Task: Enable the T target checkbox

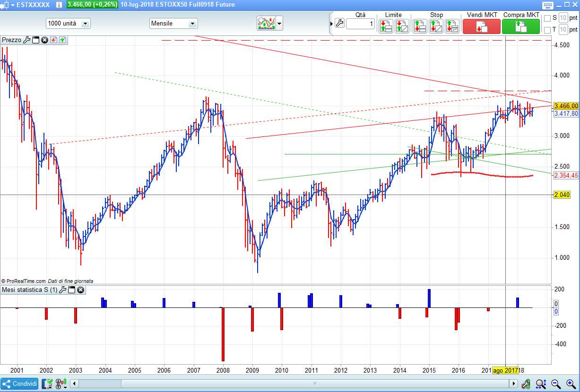Action: pyautogui.click(x=547, y=30)
